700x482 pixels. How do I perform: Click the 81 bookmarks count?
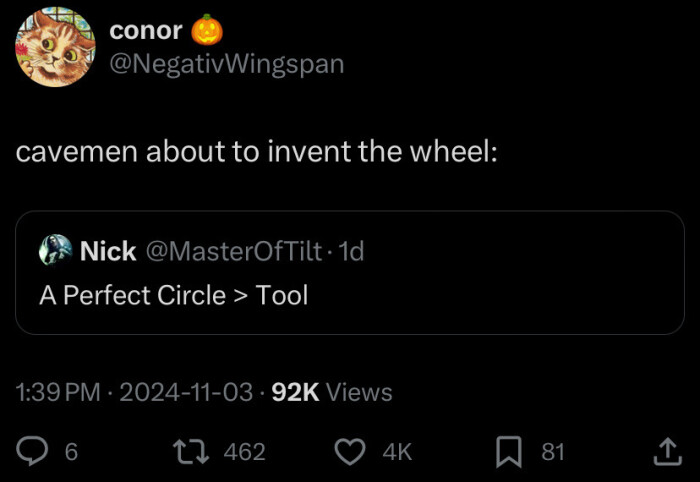click(x=553, y=452)
